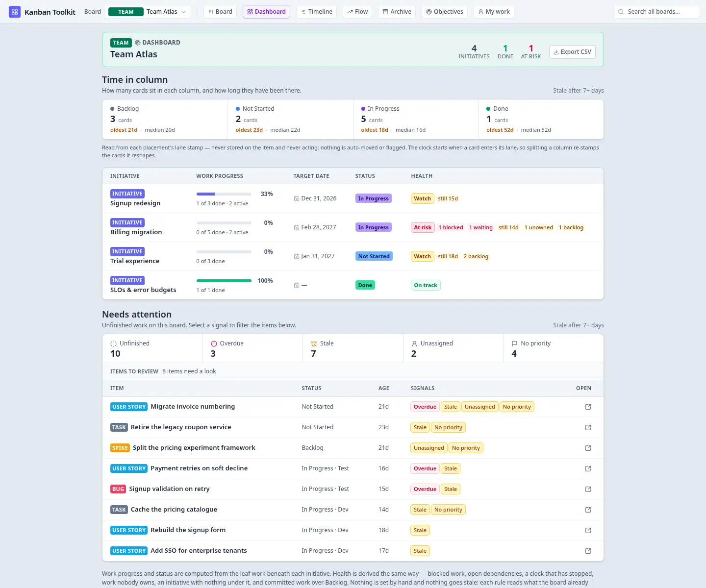This screenshot has width=706, height=588.
Task: Select the Dashboard tab
Action: [266, 12]
